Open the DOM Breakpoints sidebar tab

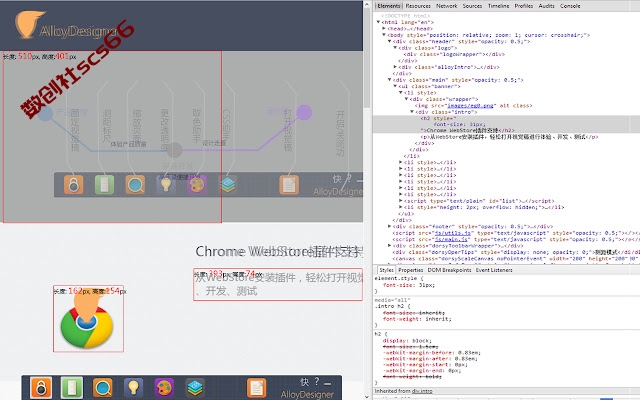pos(449,270)
